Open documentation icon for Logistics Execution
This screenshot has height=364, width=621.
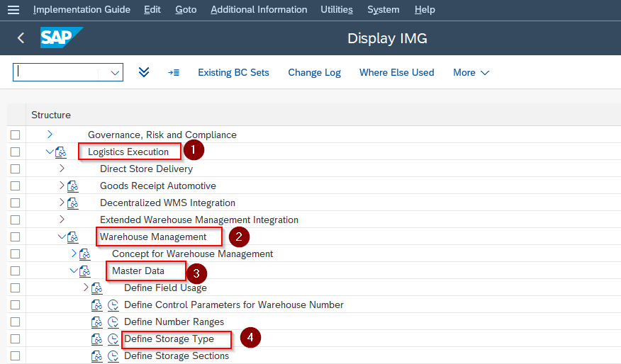(x=61, y=152)
